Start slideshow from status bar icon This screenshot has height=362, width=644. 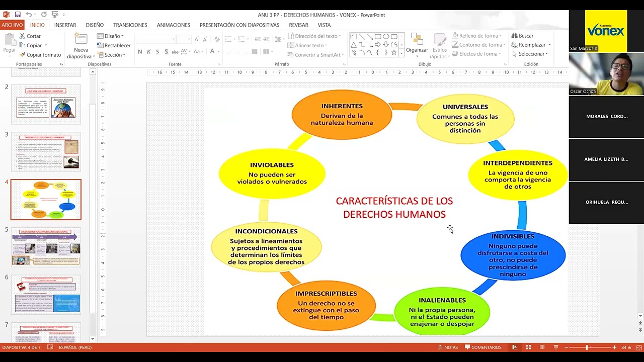pos(555,347)
